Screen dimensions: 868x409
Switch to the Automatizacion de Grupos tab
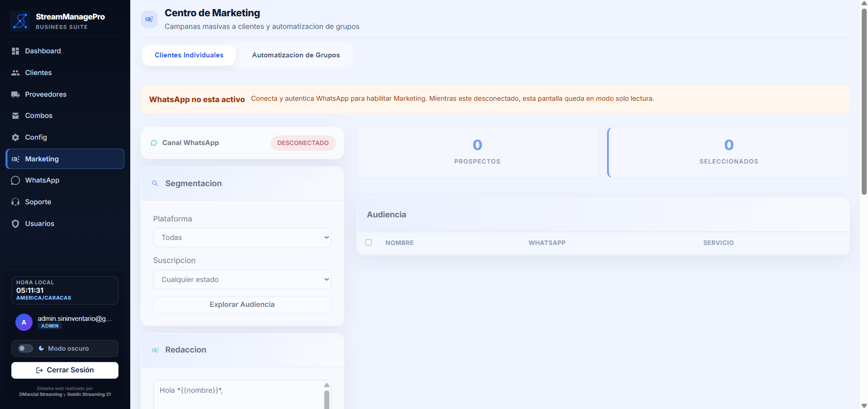click(x=296, y=55)
